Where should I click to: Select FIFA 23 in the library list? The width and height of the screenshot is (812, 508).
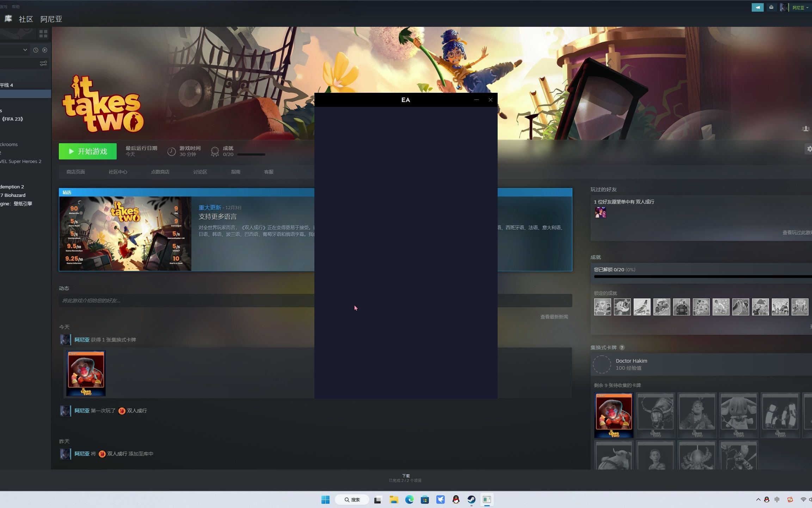[12, 119]
